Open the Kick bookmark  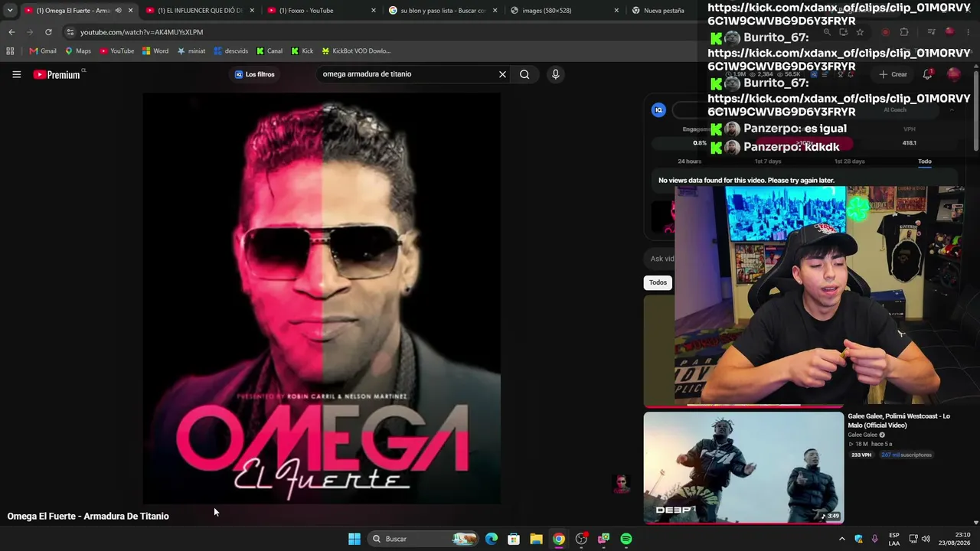pos(302,51)
